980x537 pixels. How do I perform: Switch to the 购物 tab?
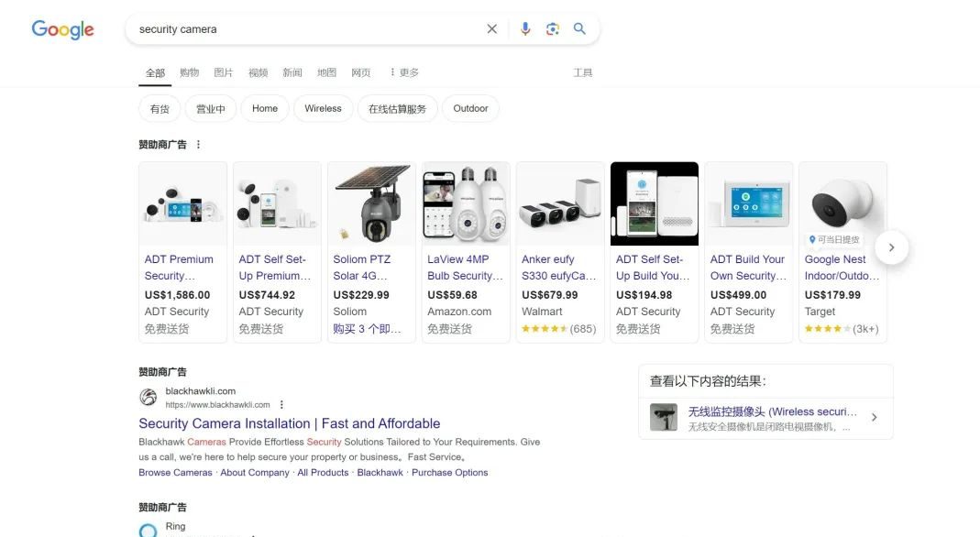tap(189, 71)
